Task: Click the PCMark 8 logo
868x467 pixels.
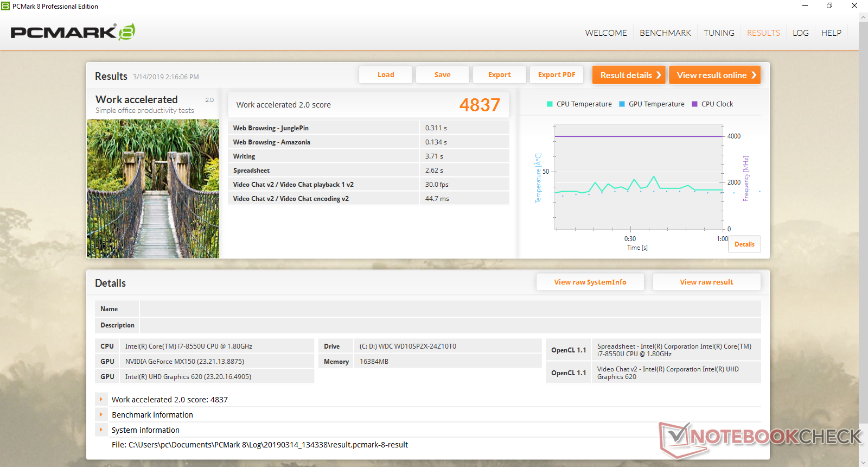Action: [73, 32]
